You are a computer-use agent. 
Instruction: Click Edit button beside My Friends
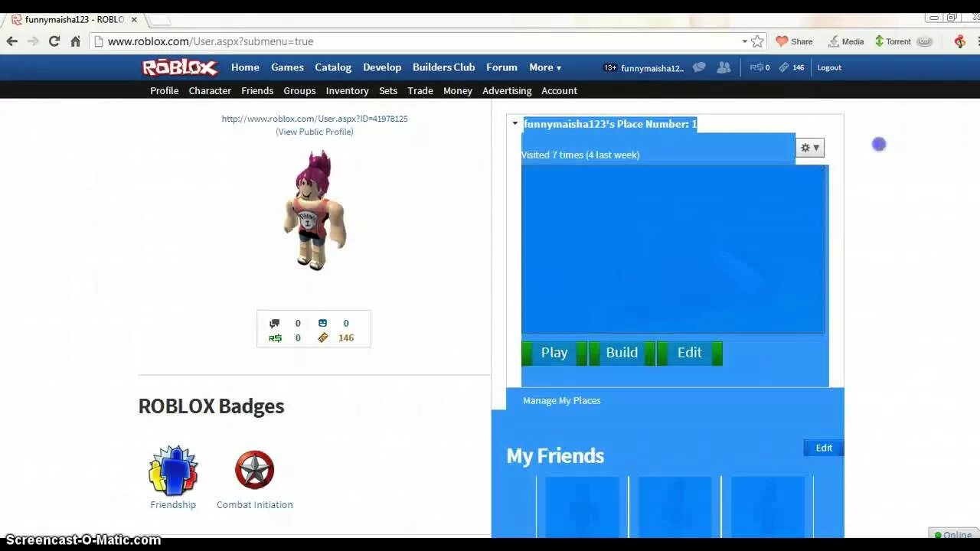click(x=824, y=448)
